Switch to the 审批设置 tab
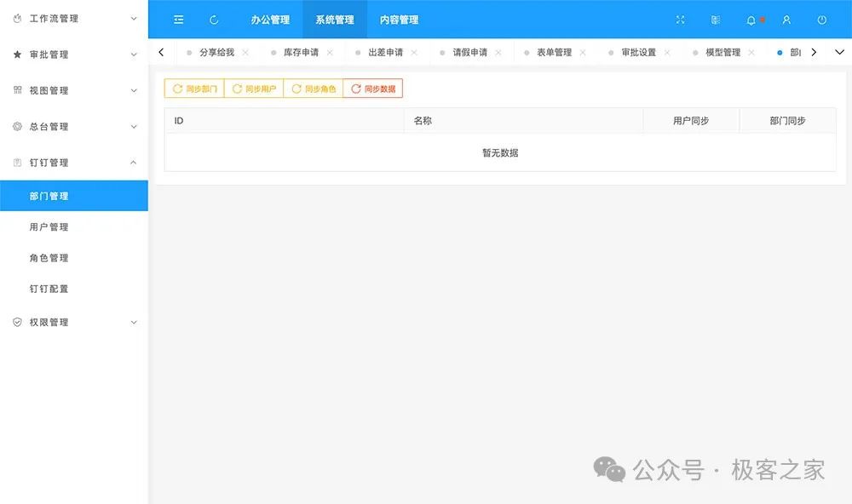 638,52
